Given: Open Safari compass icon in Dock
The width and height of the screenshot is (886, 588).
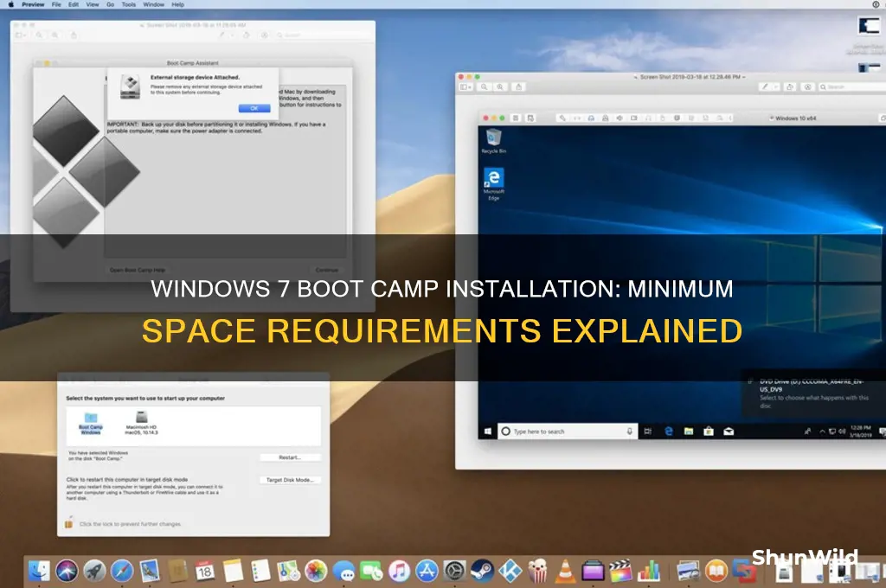Looking at the screenshot, I should pos(122,571).
